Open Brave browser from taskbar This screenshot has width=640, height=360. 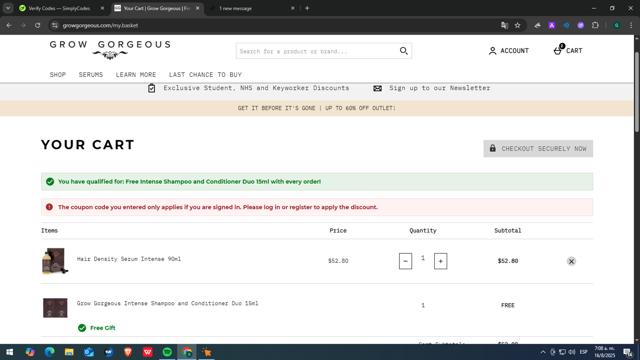pyautogui.click(x=128, y=352)
